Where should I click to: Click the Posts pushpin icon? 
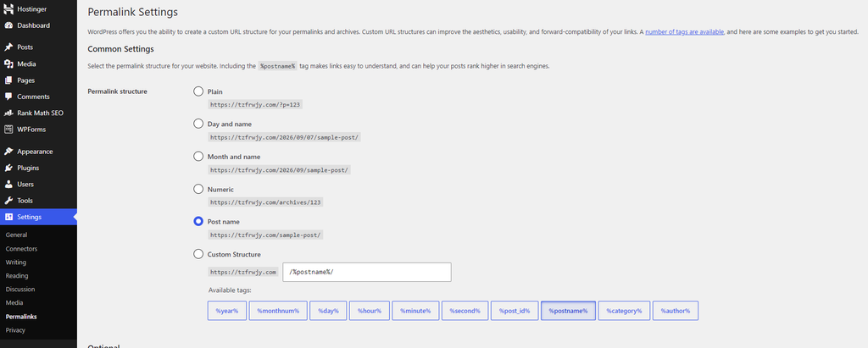tap(8, 47)
